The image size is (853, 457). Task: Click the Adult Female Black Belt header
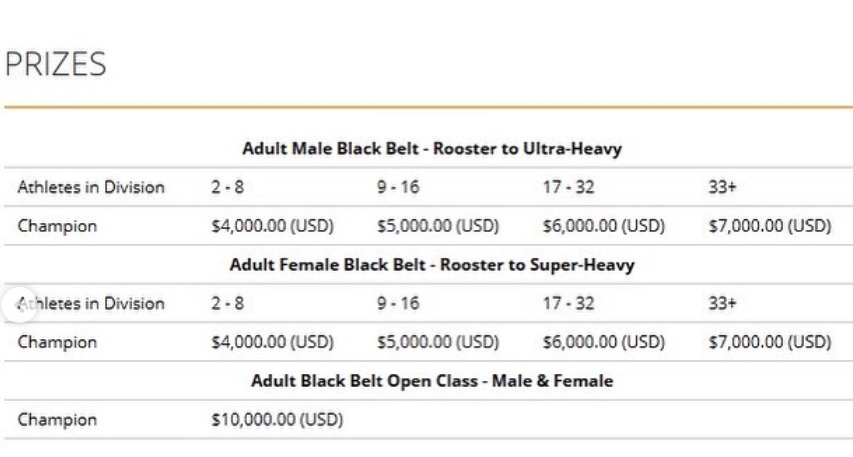tap(432, 265)
